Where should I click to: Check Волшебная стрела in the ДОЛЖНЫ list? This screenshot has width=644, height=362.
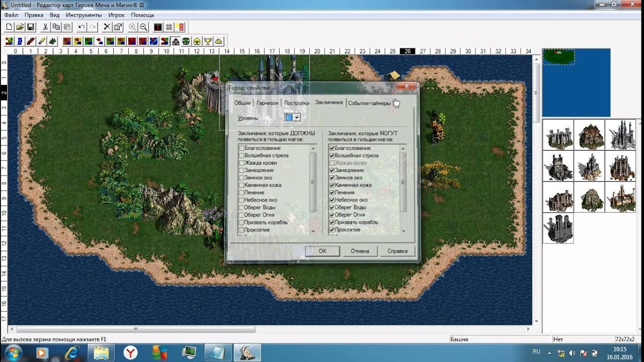[242, 156]
